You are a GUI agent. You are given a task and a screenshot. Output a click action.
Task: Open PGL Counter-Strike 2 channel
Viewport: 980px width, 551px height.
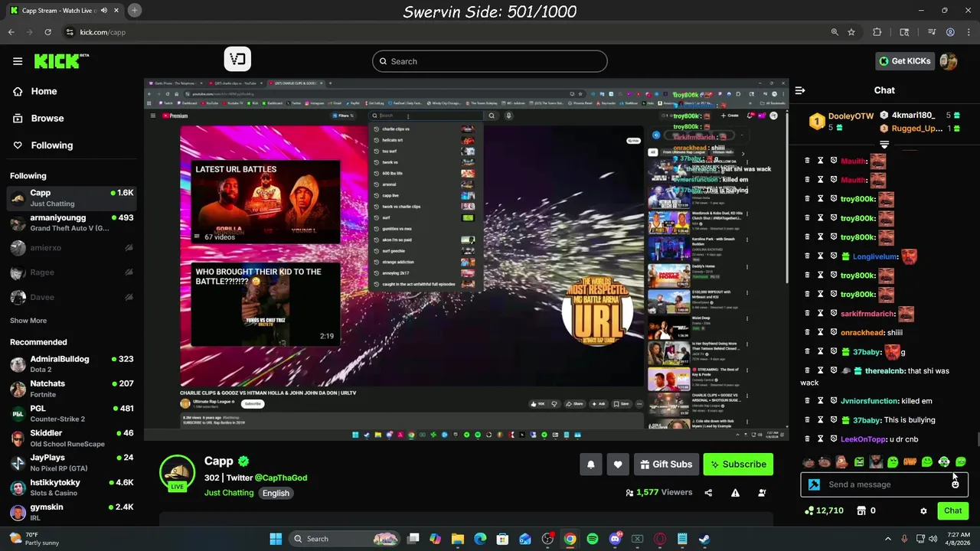(71, 413)
